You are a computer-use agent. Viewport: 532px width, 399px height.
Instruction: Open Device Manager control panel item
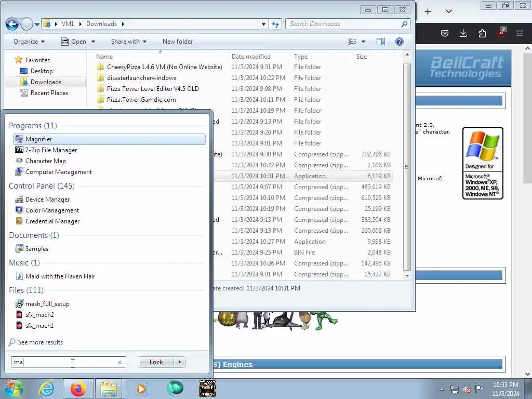(x=43, y=199)
